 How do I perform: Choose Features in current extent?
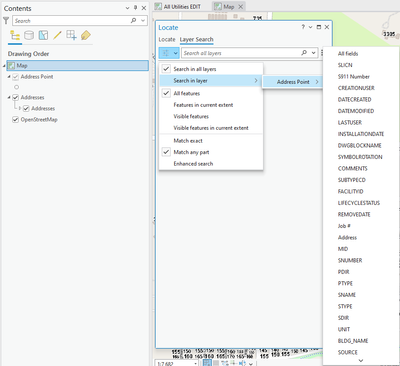click(x=211, y=105)
